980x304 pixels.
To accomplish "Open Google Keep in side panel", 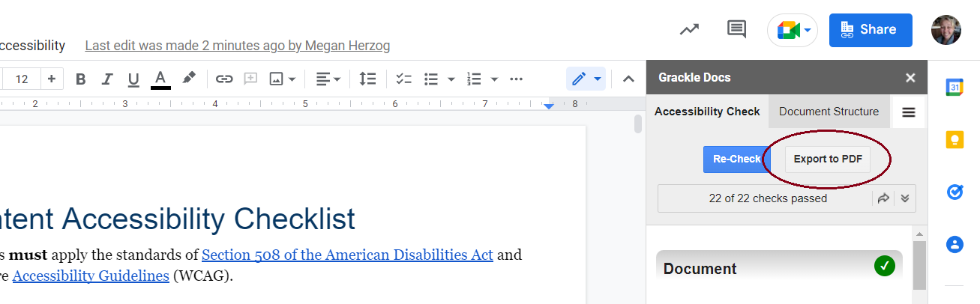I will 955,140.
